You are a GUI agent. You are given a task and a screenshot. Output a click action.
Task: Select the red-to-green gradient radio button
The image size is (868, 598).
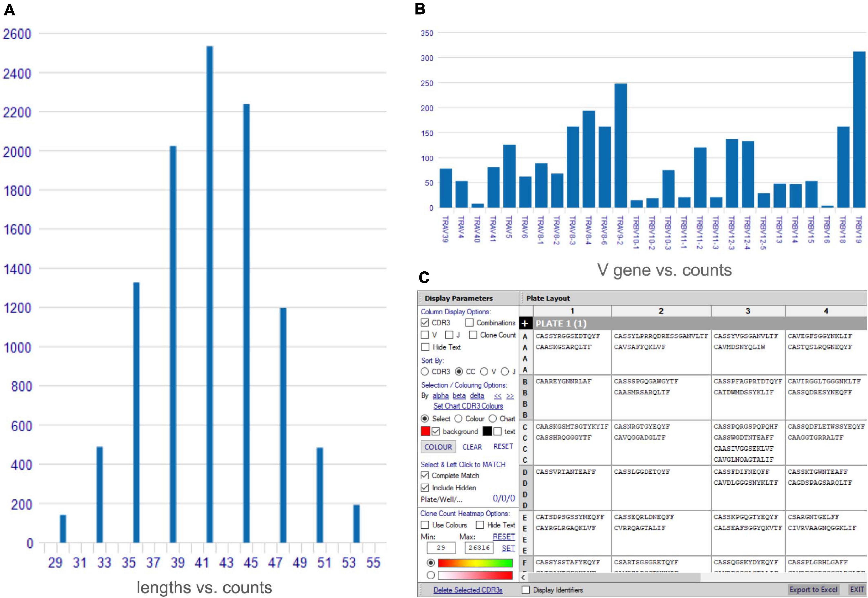[431, 563]
